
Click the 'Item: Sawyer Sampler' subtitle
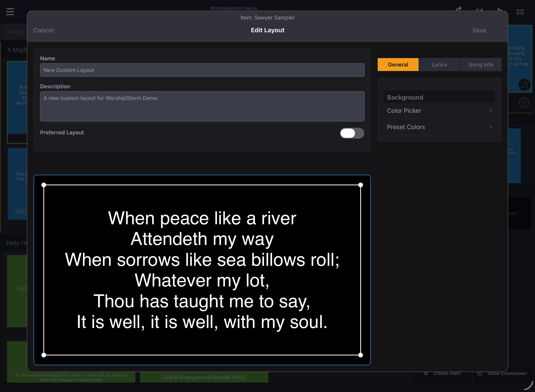click(267, 17)
